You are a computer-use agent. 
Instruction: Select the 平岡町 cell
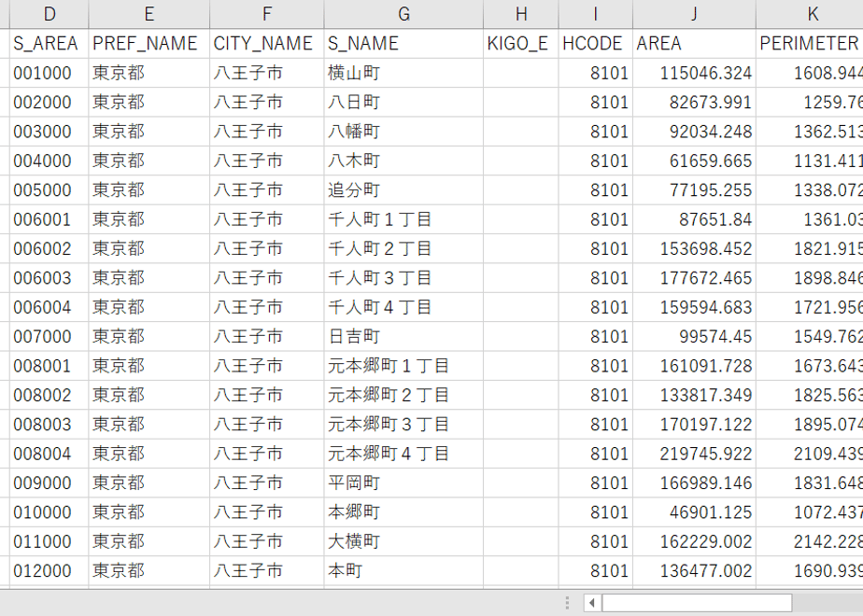[403, 483]
